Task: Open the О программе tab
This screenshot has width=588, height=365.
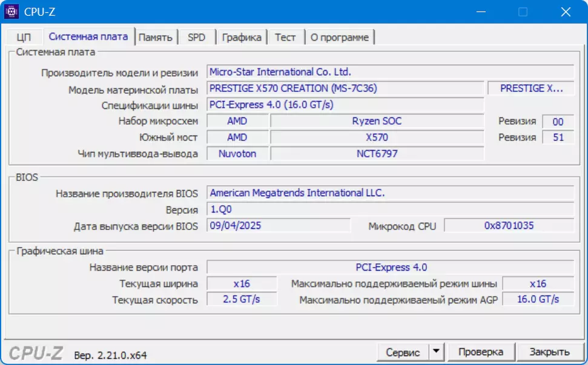Action: pyautogui.click(x=340, y=37)
